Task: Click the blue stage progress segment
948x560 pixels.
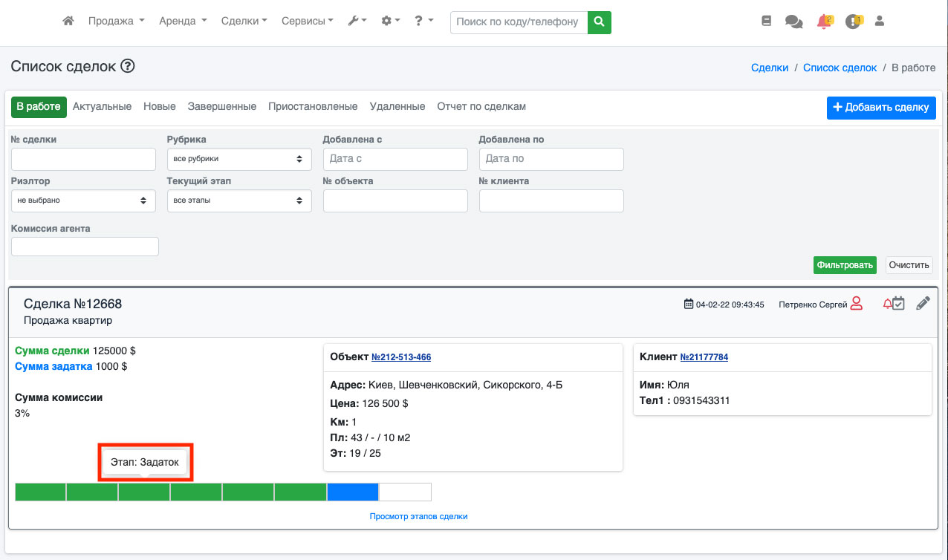Action: [x=353, y=492]
